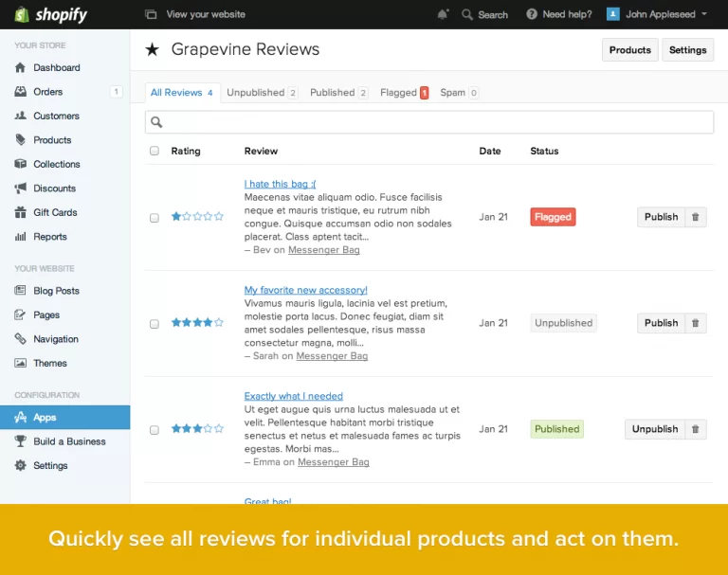728x575 pixels.
Task: Click trash icon for 'Exactly what I needed'
Action: coord(696,429)
